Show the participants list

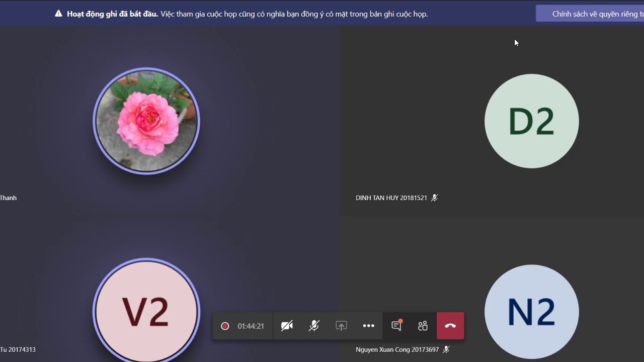tap(423, 326)
